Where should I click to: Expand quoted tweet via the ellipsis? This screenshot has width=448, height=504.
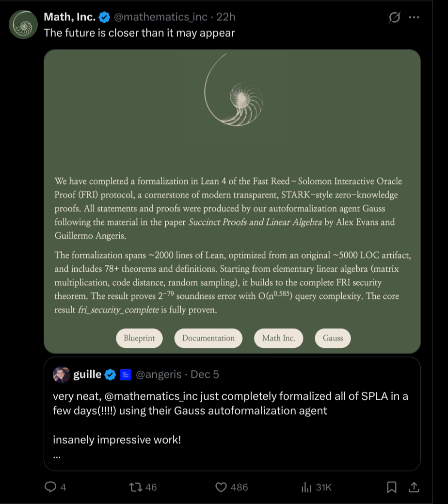pos(56,456)
